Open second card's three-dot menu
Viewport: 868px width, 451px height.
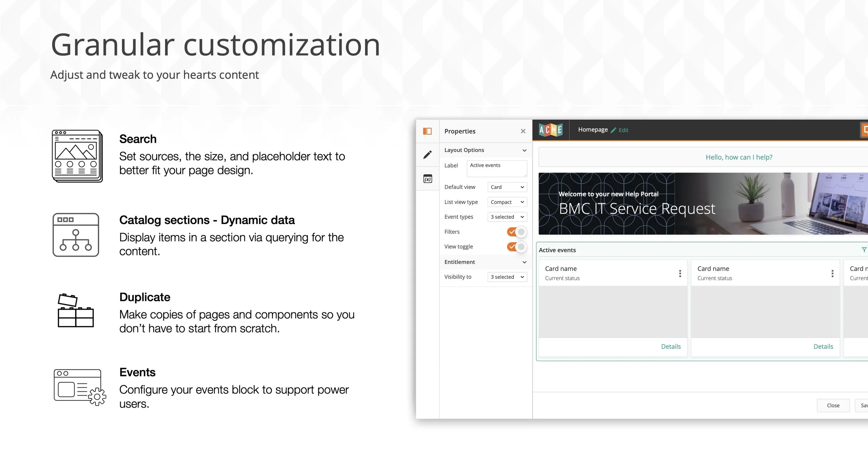(x=832, y=274)
